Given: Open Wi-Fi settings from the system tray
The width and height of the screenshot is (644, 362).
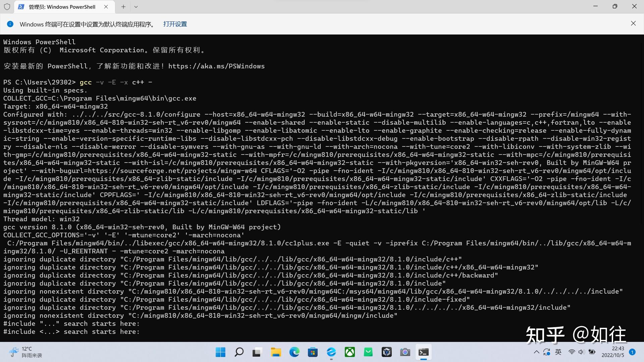Looking at the screenshot, I should click(x=572, y=352).
